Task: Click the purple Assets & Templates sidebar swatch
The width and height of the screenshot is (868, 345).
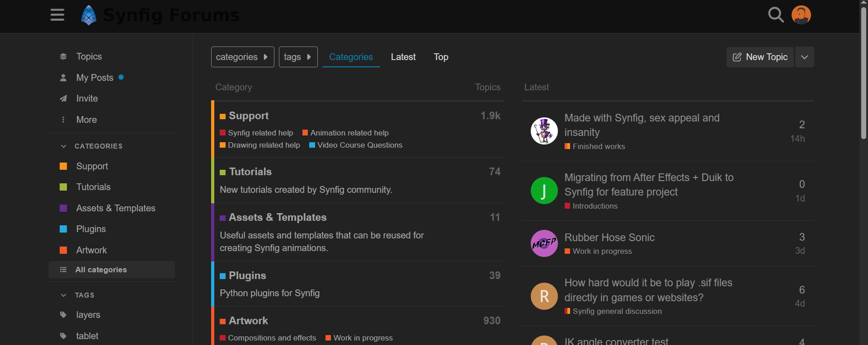Action: click(x=63, y=208)
